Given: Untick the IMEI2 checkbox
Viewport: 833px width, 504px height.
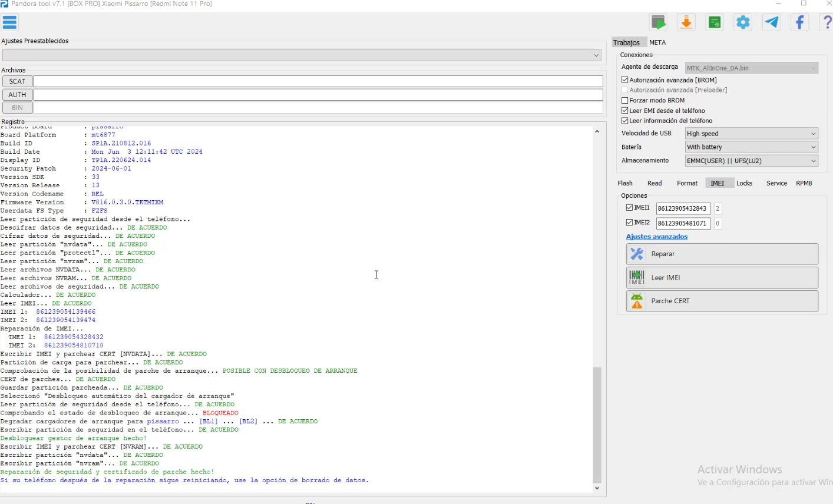Looking at the screenshot, I should 630,223.
